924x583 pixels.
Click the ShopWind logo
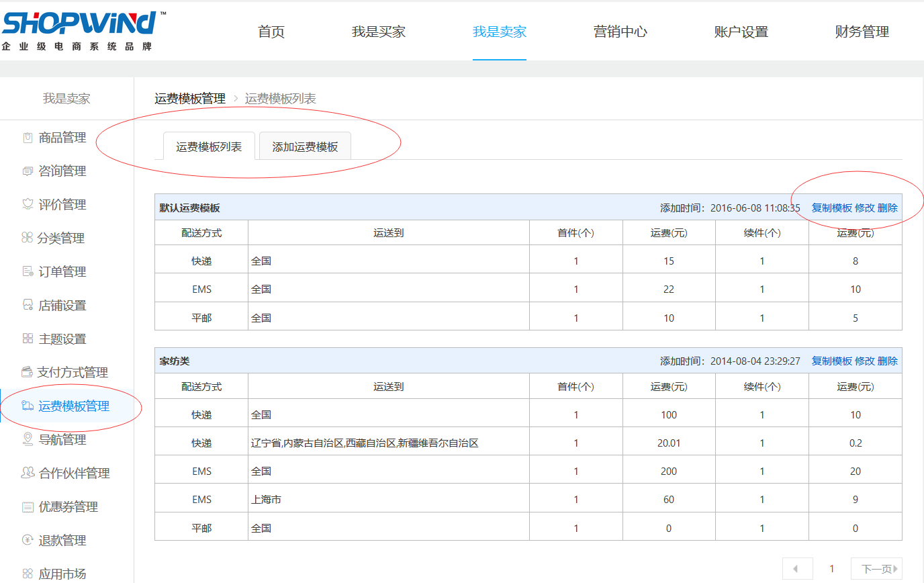[x=83, y=31]
